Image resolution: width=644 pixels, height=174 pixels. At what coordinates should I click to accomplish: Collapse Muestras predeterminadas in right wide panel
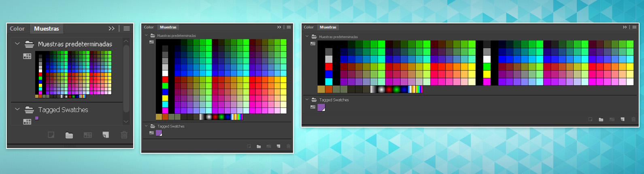[x=307, y=36]
